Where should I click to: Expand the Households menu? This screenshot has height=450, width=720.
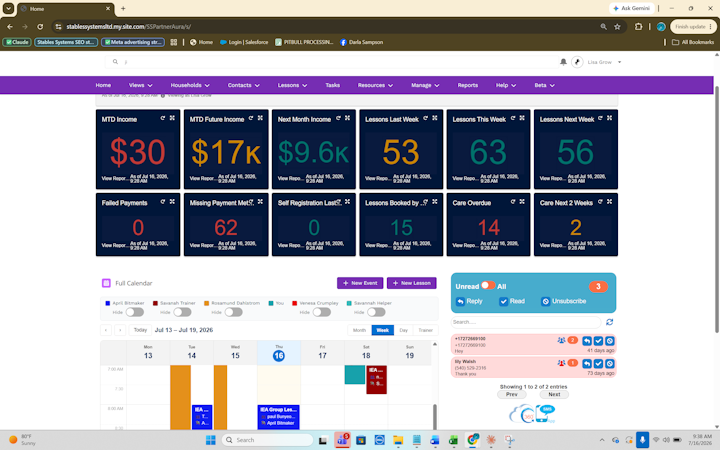coord(190,85)
